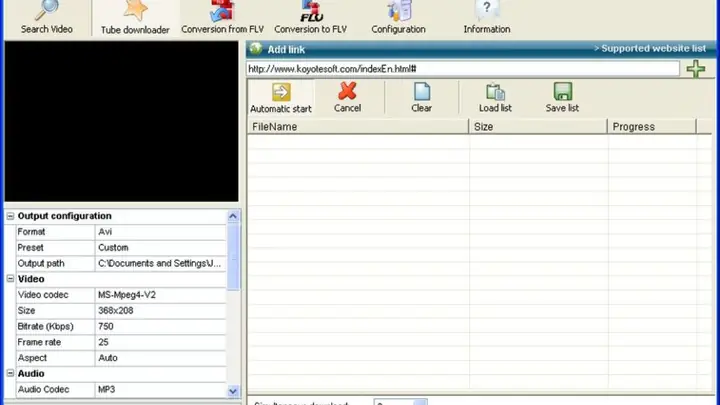The image size is (720, 405).
Task: Open the Configuration section
Action: 398,18
